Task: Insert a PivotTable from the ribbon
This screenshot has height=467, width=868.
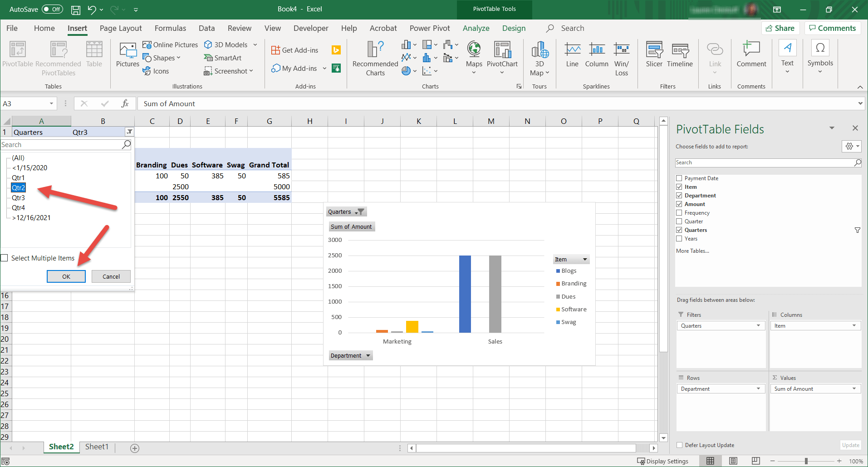Action: pyautogui.click(x=18, y=54)
